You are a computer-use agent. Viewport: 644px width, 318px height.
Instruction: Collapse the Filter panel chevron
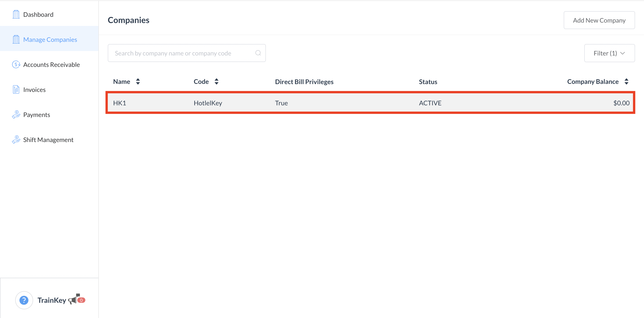[623, 53]
